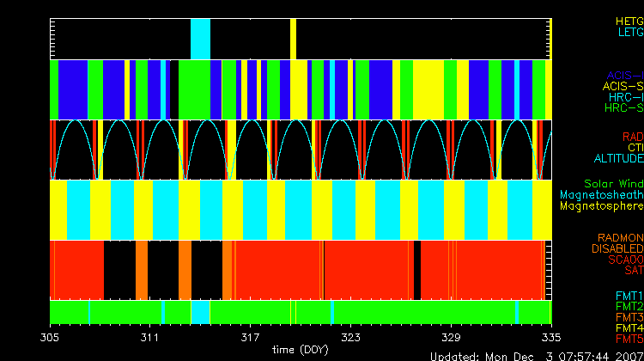Click the HRC-I legend entry
This screenshot has height=361, width=644.
pyautogui.click(x=625, y=97)
